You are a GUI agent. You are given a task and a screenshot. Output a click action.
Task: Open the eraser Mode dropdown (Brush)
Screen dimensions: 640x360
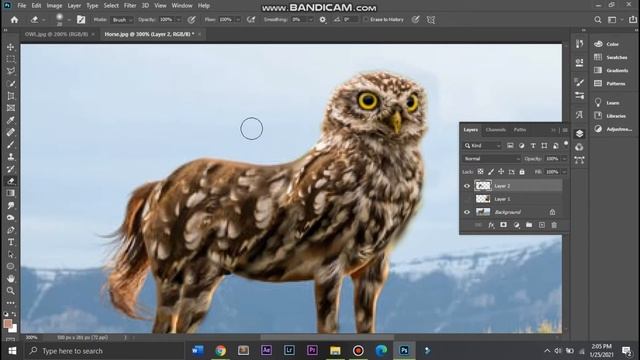tap(122, 20)
